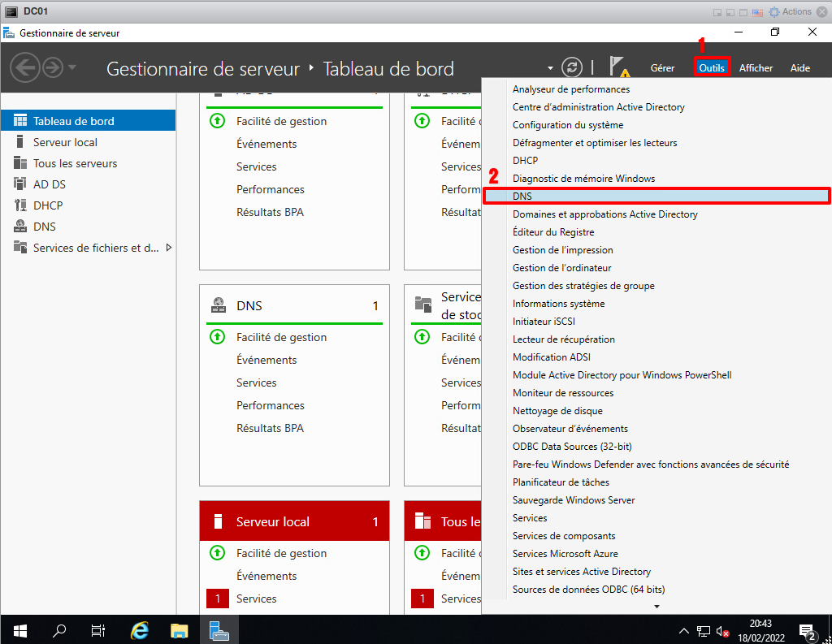Click the Windows Start button

point(19,630)
